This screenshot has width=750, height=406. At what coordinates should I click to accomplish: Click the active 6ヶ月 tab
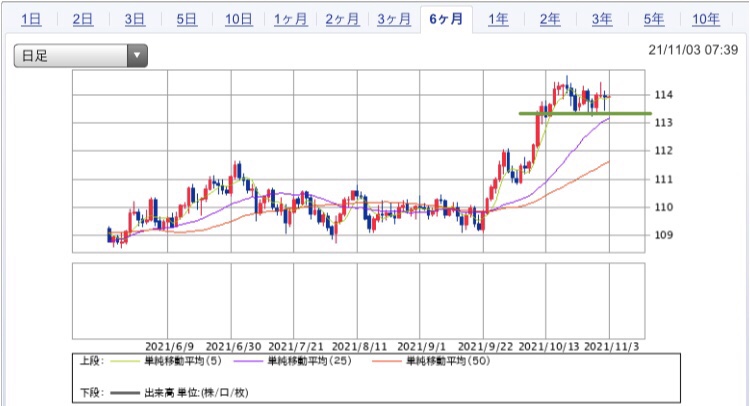pos(446,20)
